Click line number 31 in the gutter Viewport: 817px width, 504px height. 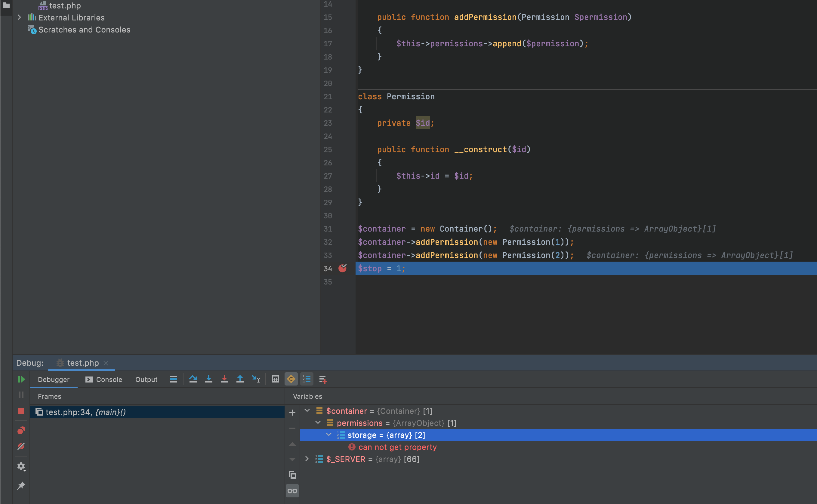(x=328, y=229)
